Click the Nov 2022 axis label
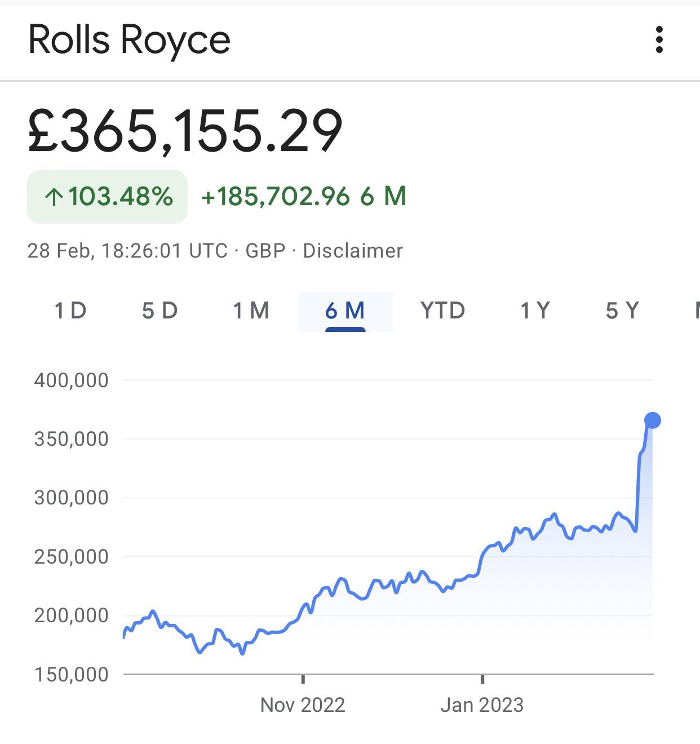This screenshot has height=744, width=700. click(303, 705)
